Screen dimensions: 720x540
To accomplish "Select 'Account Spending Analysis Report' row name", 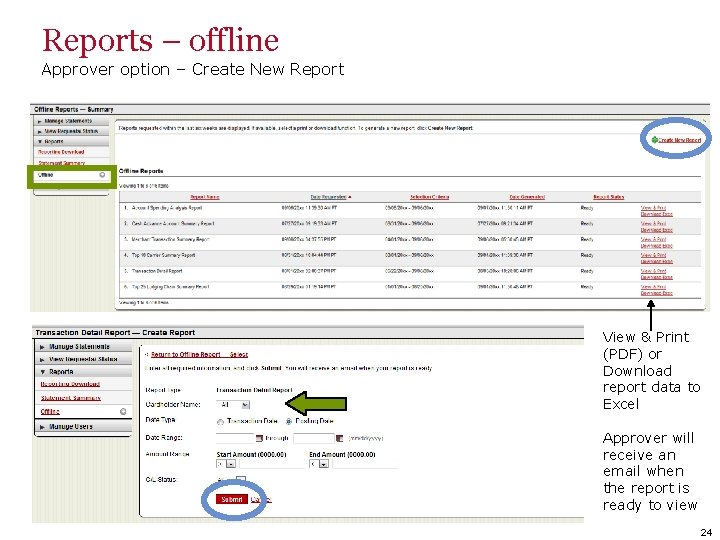I will (167, 208).
